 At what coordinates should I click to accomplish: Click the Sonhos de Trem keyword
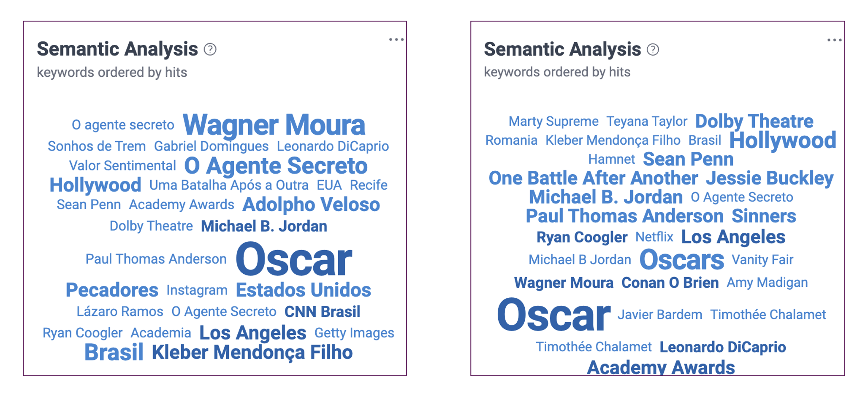click(97, 146)
